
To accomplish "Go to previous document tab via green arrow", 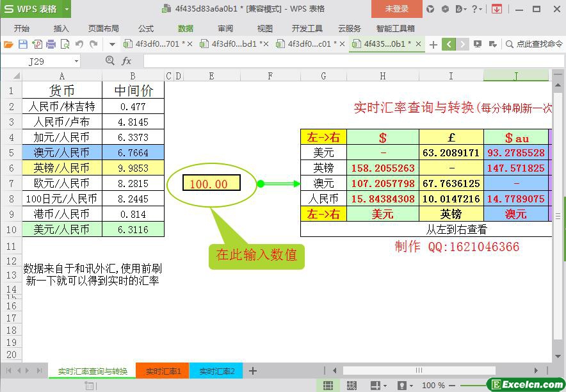I will pos(449,44).
